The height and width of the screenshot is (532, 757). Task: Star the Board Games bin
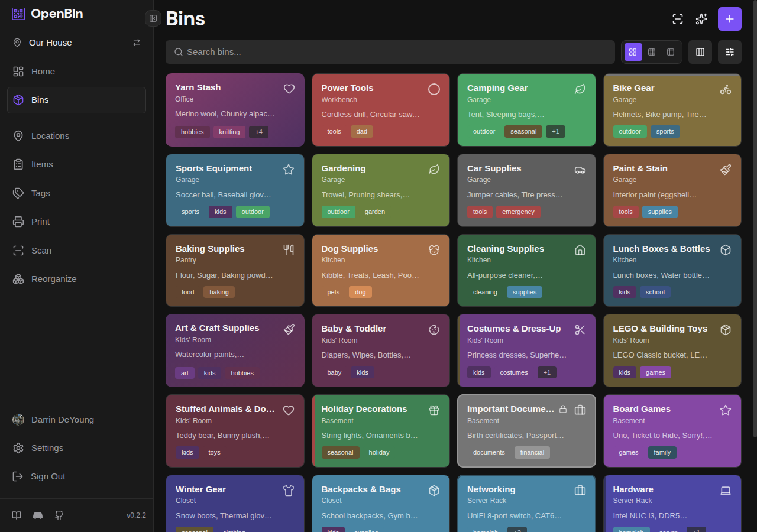point(726,410)
